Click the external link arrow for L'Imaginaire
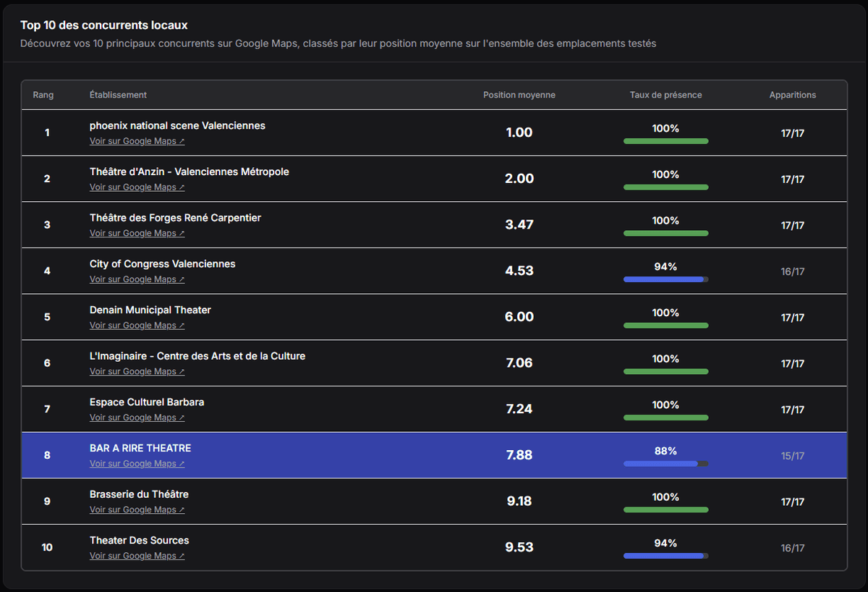The image size is (868, 592). click(181, 371)
